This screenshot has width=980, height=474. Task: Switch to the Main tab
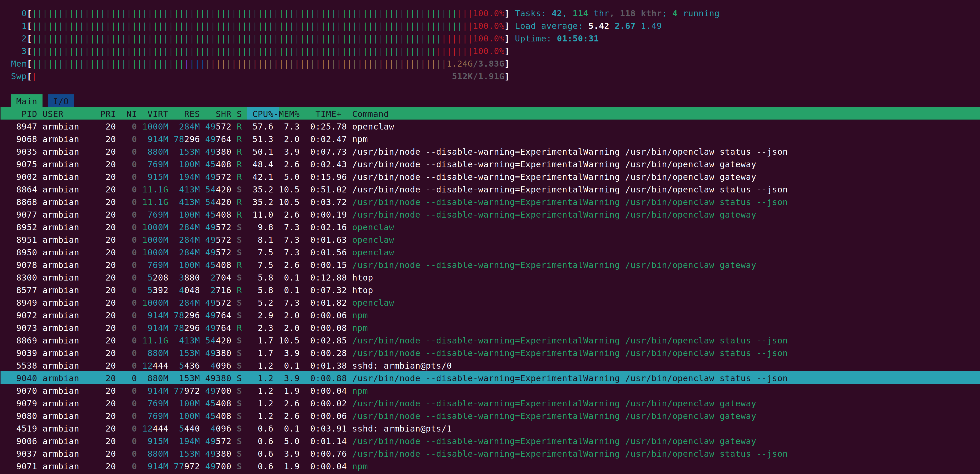26,101
